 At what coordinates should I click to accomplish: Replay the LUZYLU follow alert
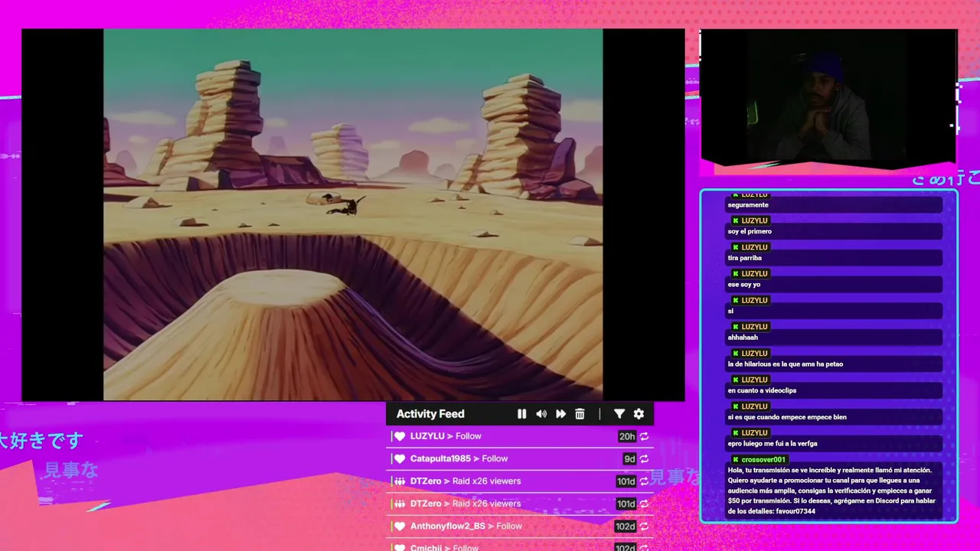click(x=645, y=436)
